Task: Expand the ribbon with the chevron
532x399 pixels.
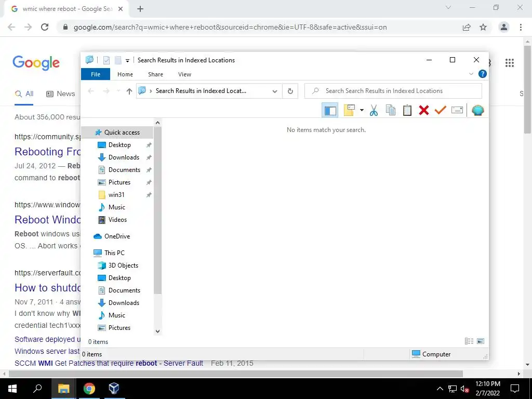Action: [471, 74]
